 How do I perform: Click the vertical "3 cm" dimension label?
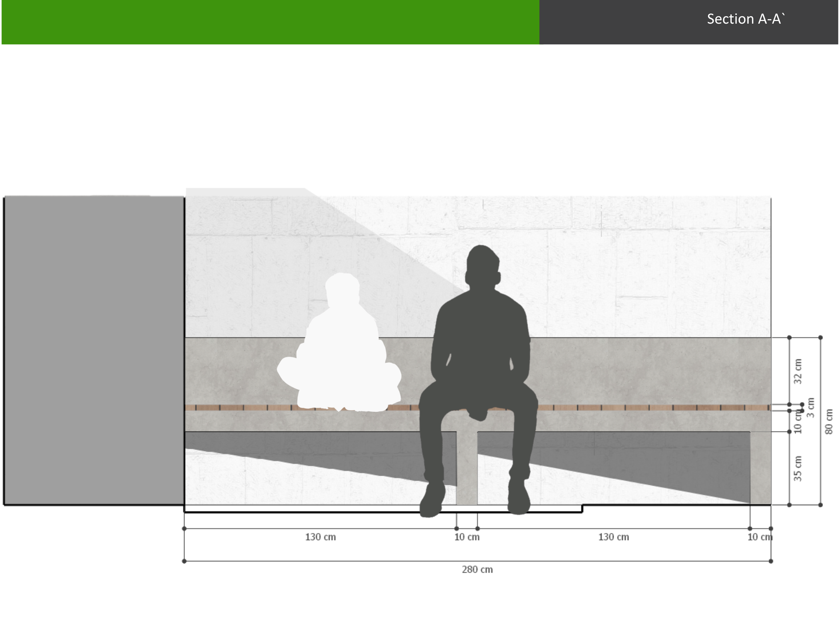[x=811, y=408]
